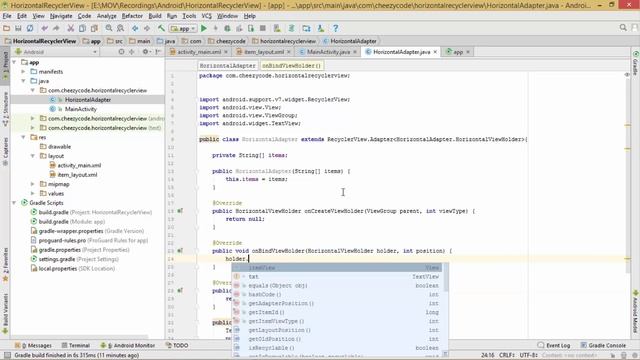
Task: Toggle the Favorites sidebar button
Action: pyautogui.click(x=5, y=264)
